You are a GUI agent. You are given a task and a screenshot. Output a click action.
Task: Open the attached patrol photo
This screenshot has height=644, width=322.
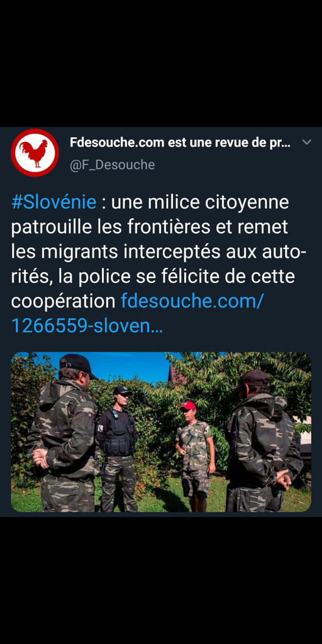[161, 431]
